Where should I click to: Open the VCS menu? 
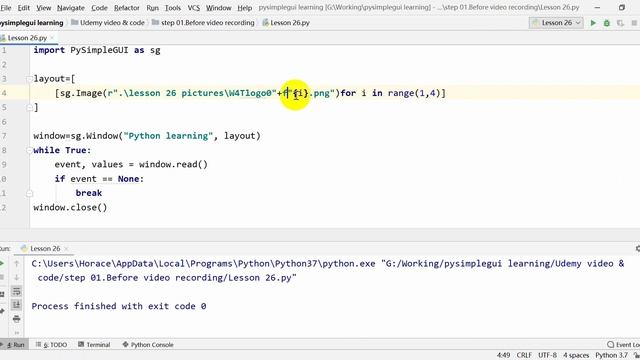click(193, 8)
